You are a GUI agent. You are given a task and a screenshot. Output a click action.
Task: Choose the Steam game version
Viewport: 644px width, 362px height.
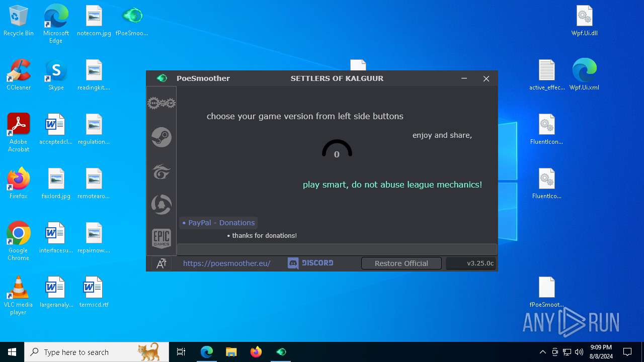(162, 137)
